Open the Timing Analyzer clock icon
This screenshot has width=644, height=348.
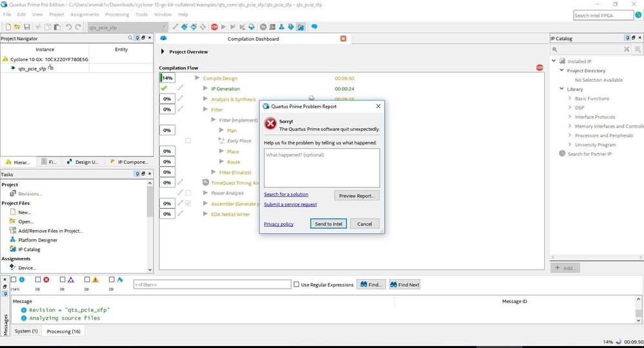tap(263, 27)
